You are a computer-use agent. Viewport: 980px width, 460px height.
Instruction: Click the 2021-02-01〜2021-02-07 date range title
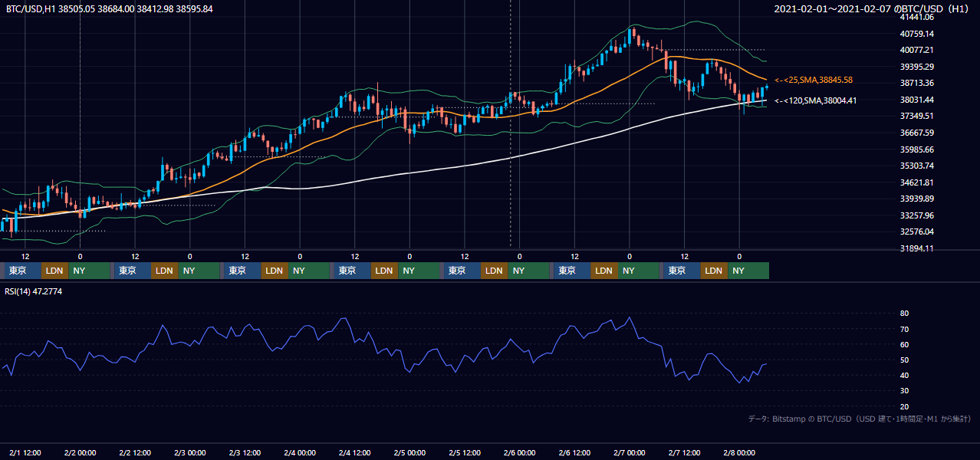872,9
